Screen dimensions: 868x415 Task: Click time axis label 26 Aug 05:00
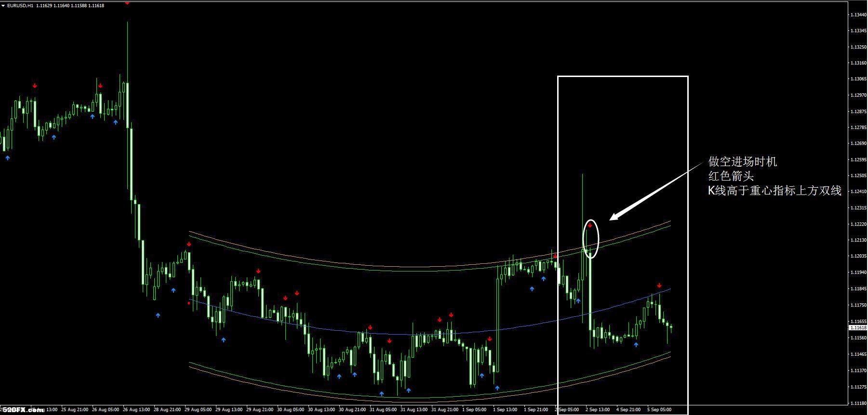coord(106,410)
